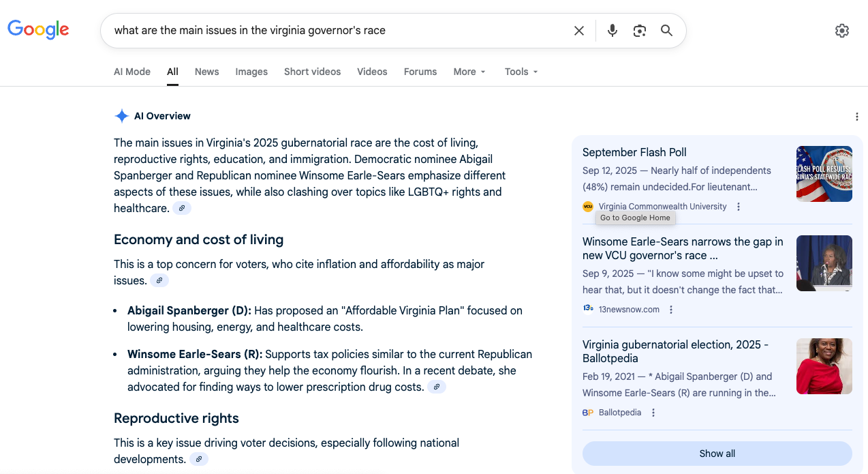Click the Google logo

(x=38, y=29)
